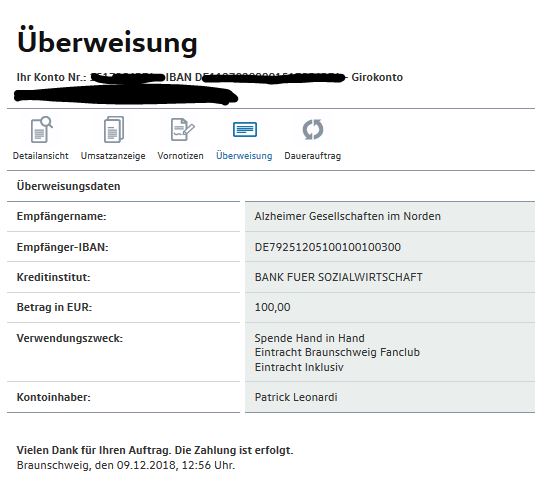Select the Braunschweig date and time line
Viewport: 545px width, 483px height.
tap(126, 465)
